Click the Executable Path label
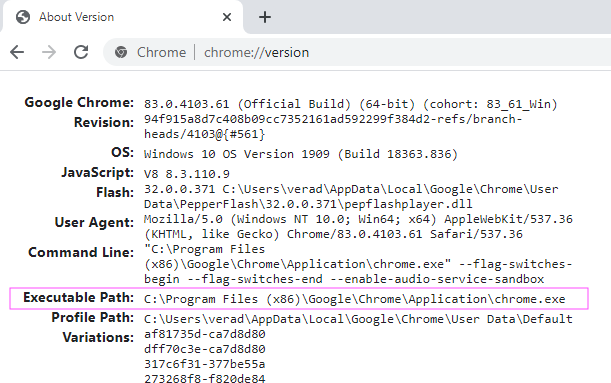611x383 pixels. tap(78, 297)
